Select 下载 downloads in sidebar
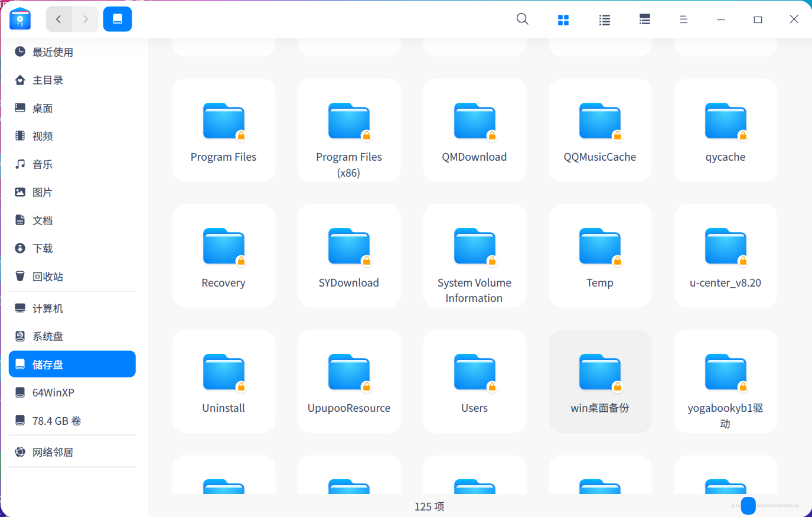 click(43, 249)
